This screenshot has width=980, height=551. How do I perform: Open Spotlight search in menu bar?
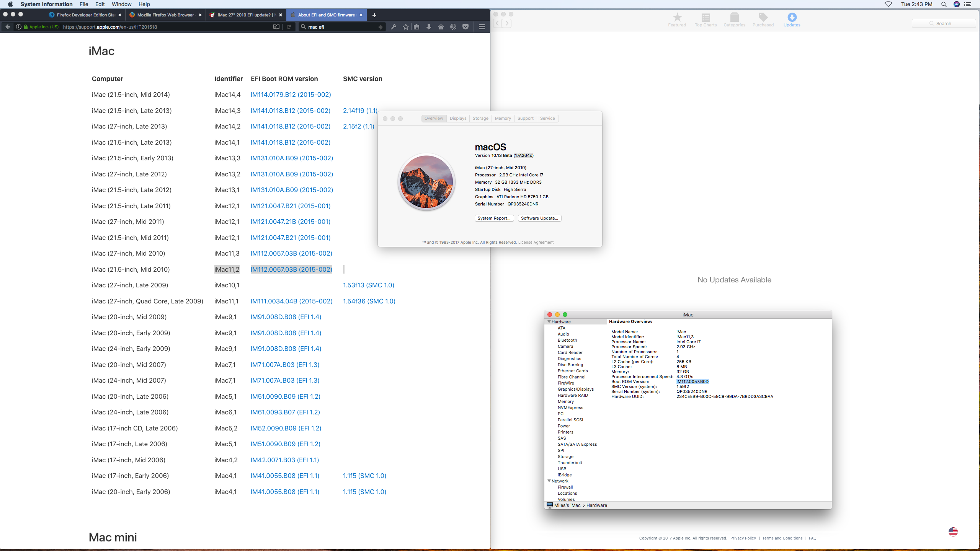944,4
